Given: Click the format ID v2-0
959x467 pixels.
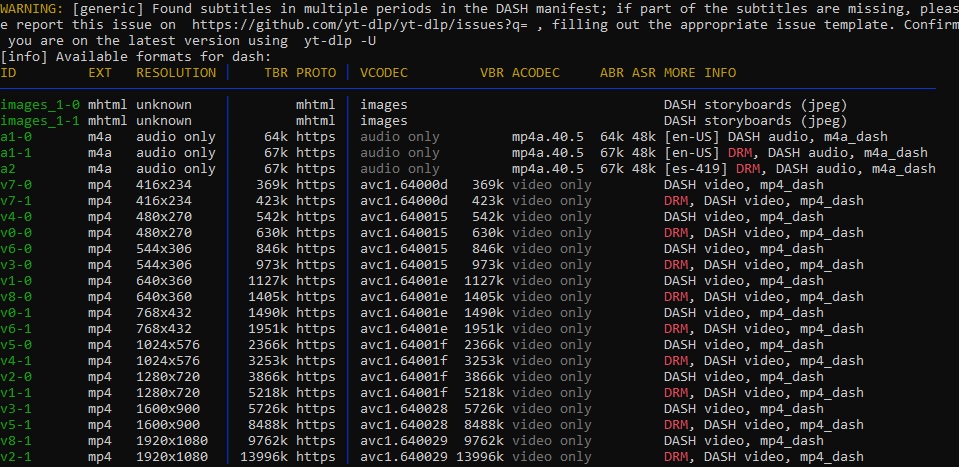Looking at the screenshot, I should 16,377.
